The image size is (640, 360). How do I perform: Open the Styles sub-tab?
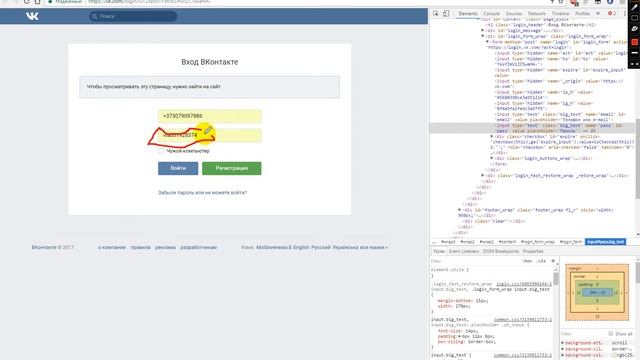click(x=439, y=251)
